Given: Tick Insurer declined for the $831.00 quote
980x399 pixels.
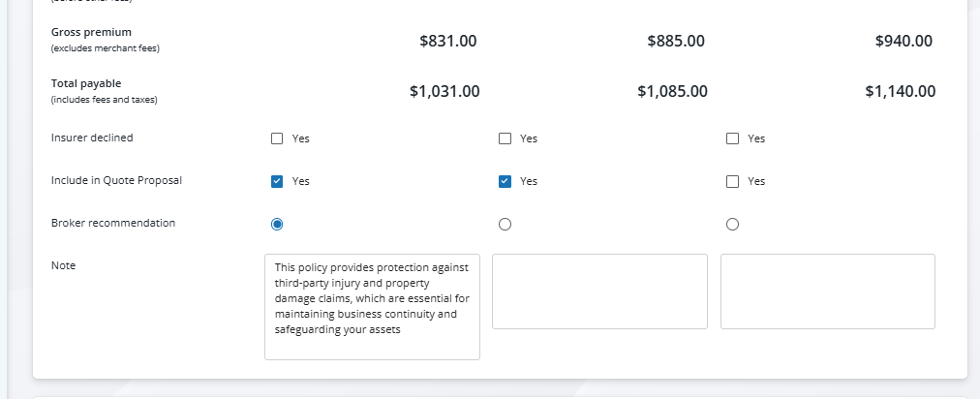Looking at the screenshot, I should pos(277,138).
